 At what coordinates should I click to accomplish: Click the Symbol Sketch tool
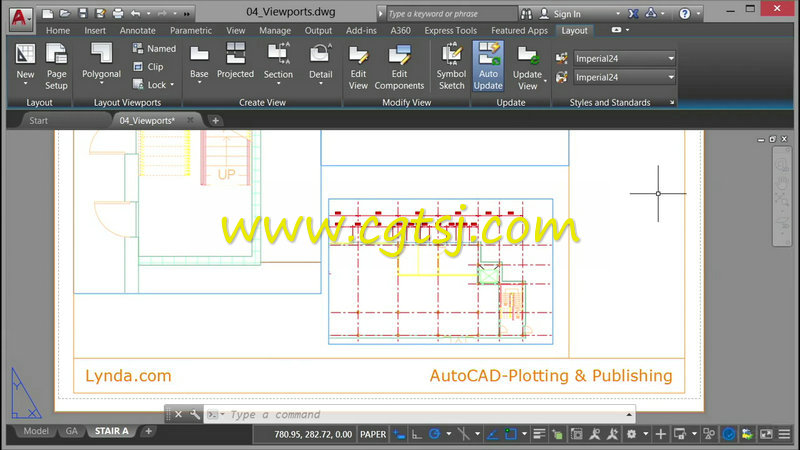click(x=451, y=67)
